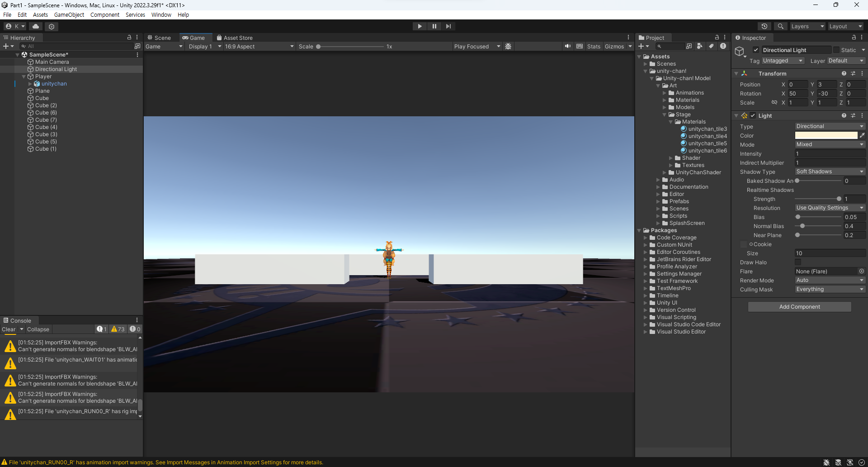Toggle Stats overlay in Game view
This screenshot has height=467, width=868.
click(594, 46)
